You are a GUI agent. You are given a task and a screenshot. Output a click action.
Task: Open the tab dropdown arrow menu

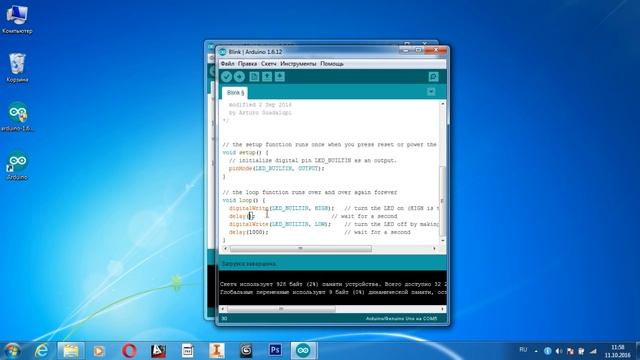point(431,92)
